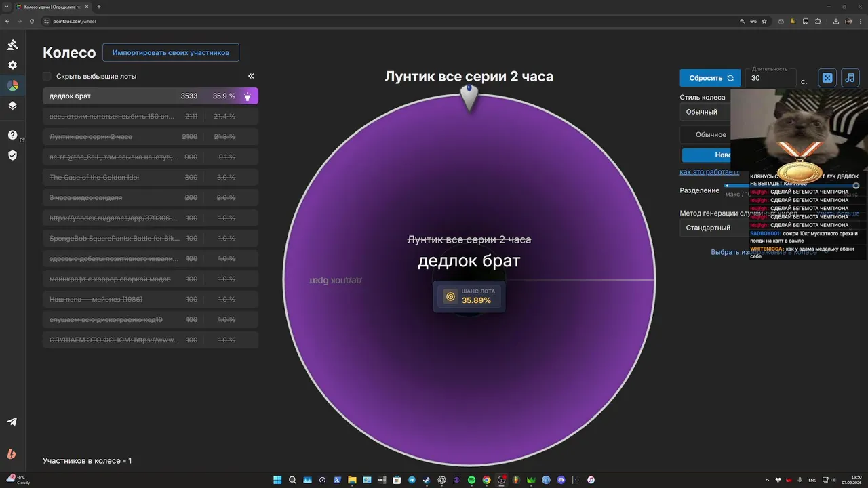Select the wheel pie icon in sidebar

tap(12, 85)
